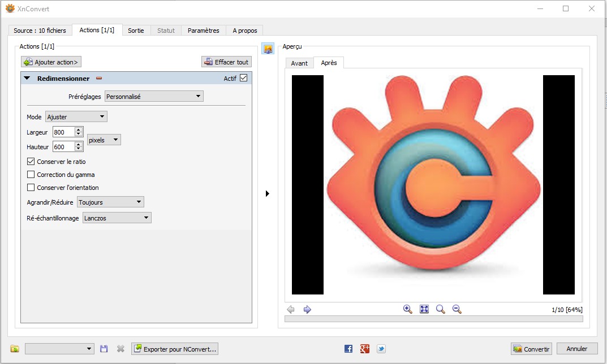Click the Ajouter action button
The width and height of the screenshot is (607, 364).
(51, 62)
